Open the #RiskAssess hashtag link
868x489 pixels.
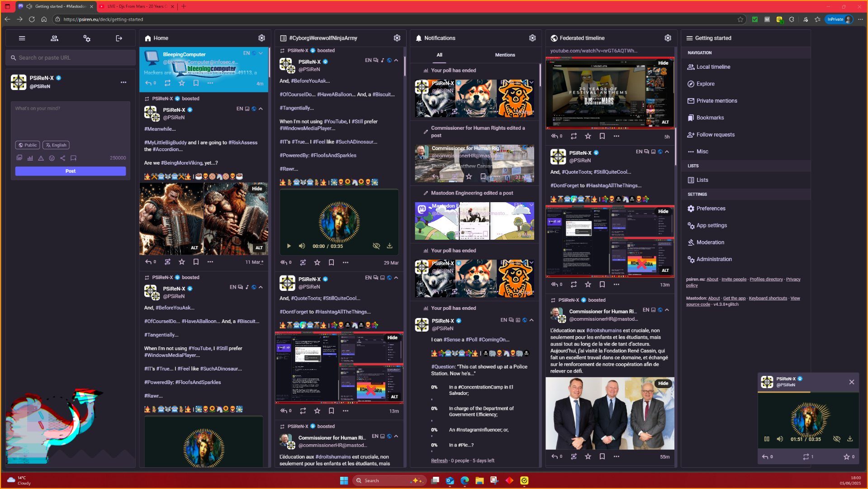[x=243, y=142]
